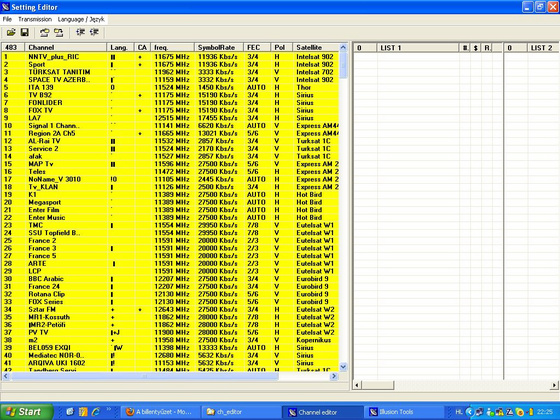
Task: Click the Lang. column header
Action: (120, 47)
